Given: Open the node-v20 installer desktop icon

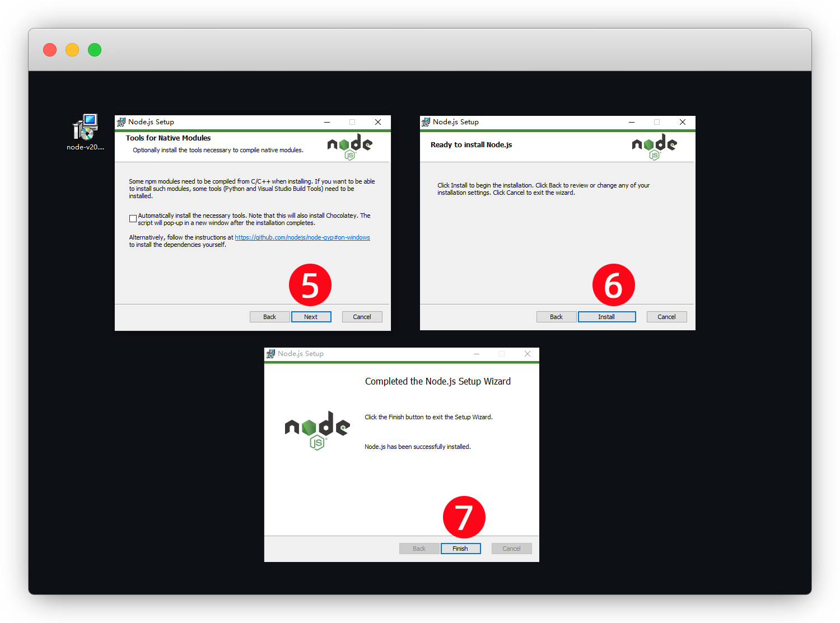Looking at the screenshot, I should (85, 128).
